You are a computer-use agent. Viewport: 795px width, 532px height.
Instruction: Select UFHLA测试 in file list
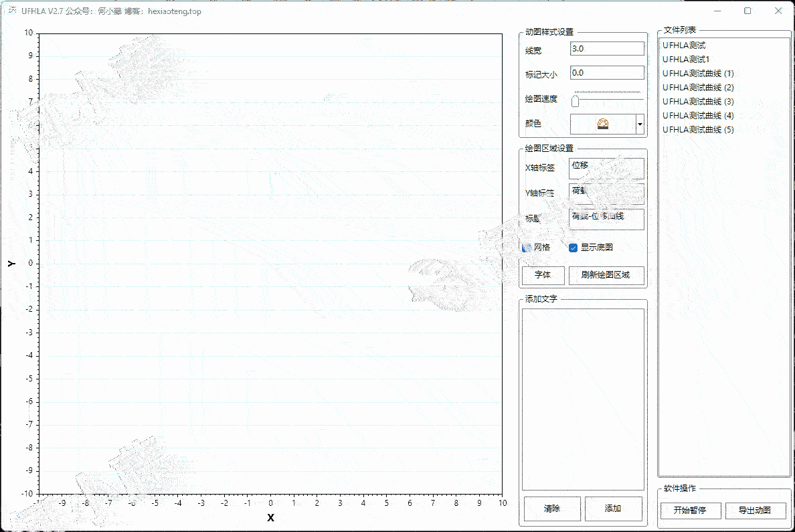(684, 46)
